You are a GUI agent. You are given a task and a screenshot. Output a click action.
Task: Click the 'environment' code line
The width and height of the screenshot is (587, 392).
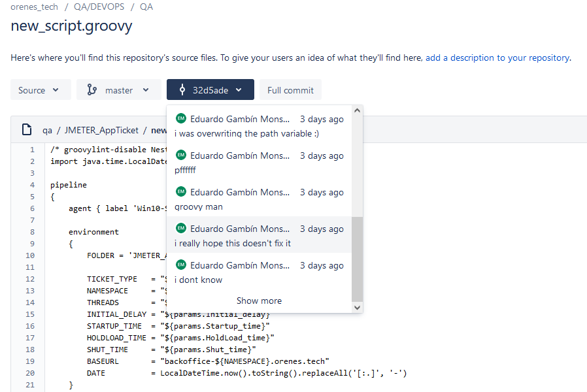(x=93, y=232)
